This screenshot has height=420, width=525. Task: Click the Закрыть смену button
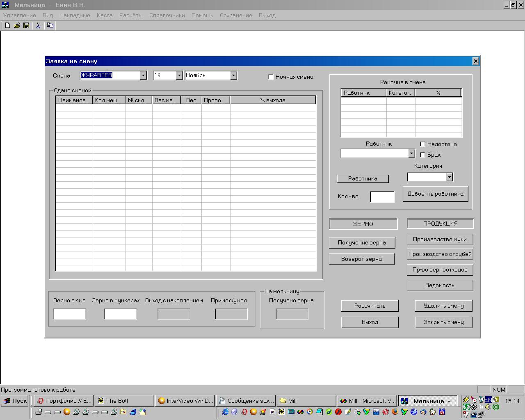coord(443,322)
